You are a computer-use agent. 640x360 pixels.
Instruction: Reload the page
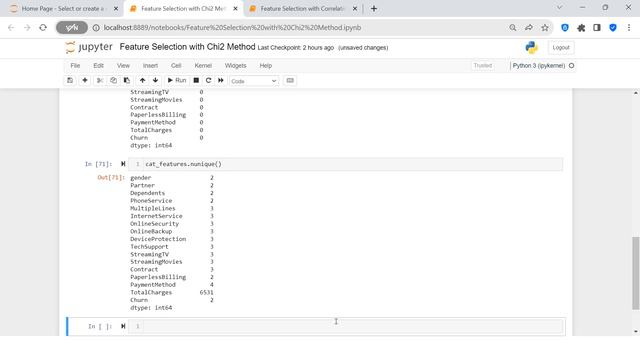(x=43, y=28)
